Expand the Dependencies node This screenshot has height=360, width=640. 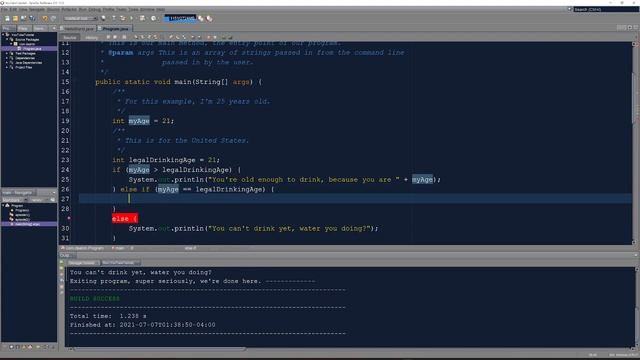pos(7,58)
